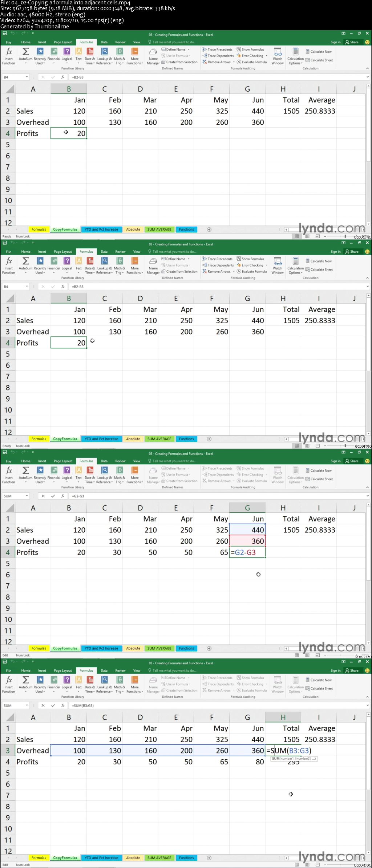Image resolution: width=372 pixels, height=868 pixels.
Task: Open Date & Time functions in bottom frame
Action: pos(90,684)
